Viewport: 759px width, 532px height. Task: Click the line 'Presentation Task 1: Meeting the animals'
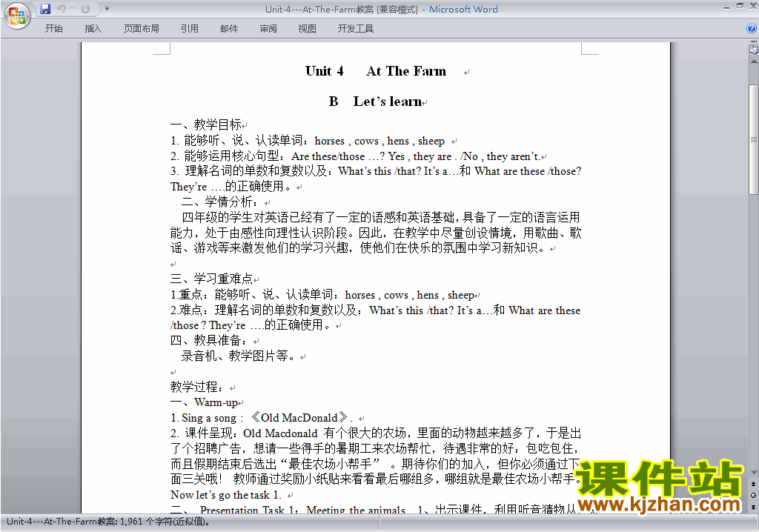pos(302,510)
